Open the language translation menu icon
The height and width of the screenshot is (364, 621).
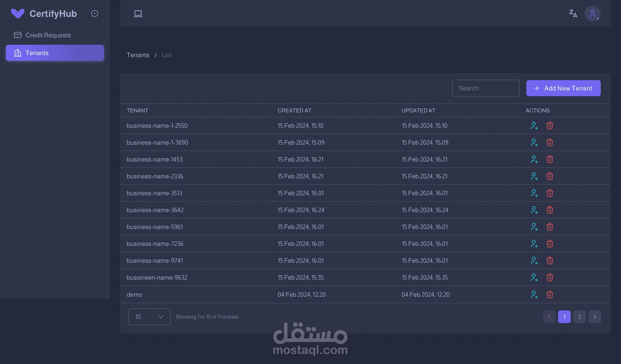(573, 13)
